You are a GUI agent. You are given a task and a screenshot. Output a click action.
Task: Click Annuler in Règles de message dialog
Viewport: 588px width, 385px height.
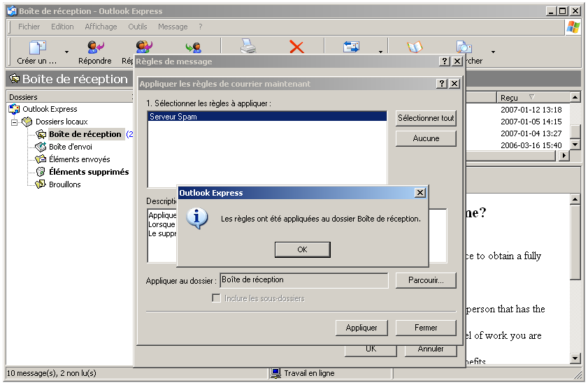click(431, 349)
